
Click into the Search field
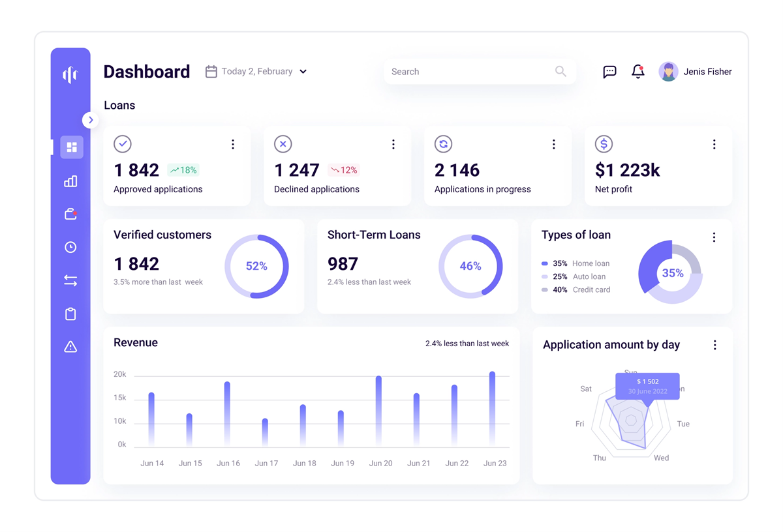(x=480, y=72)
